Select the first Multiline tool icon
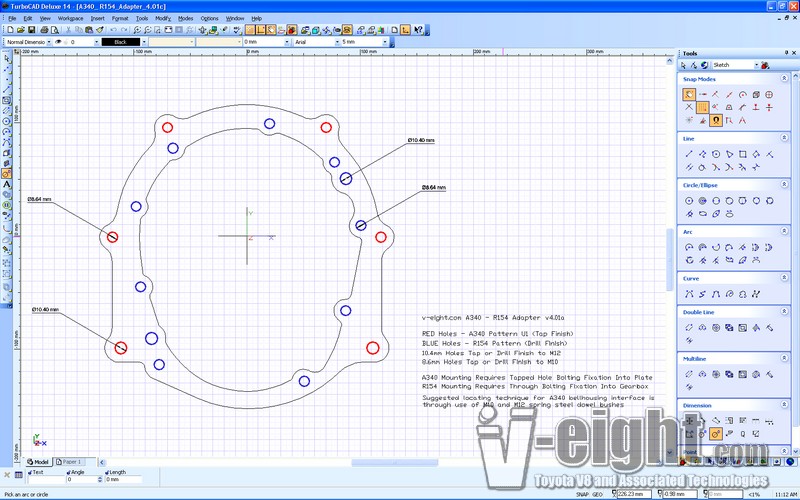The height and width of the screenshot is (500, 800). 689,373
